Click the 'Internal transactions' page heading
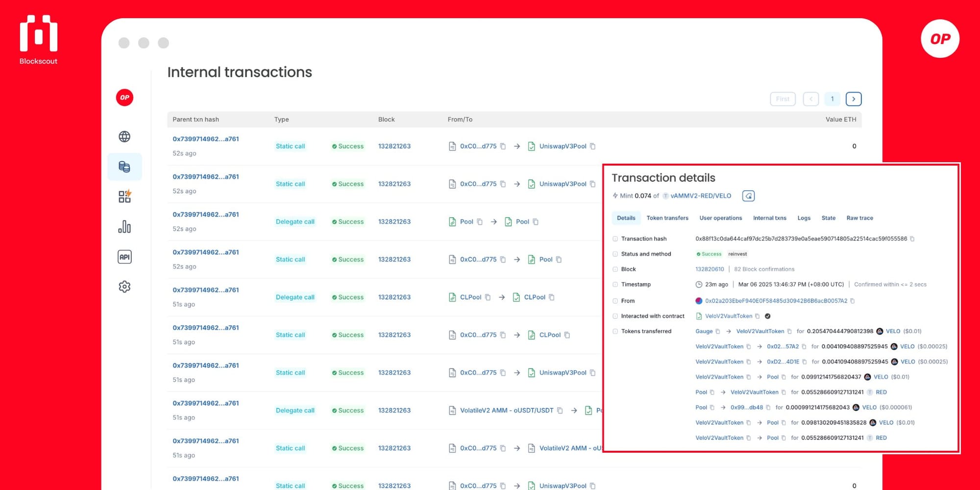Viewport: 980px width, 490px height. (x=240, y=72)
